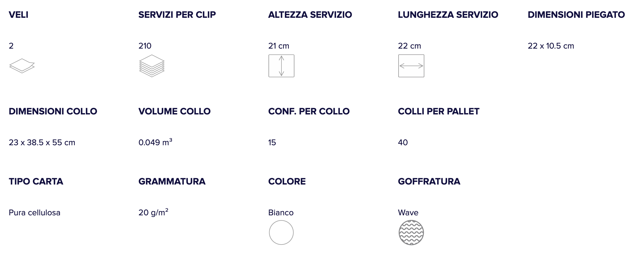Click the 0.049 m³ volume value

click(155, 142)
